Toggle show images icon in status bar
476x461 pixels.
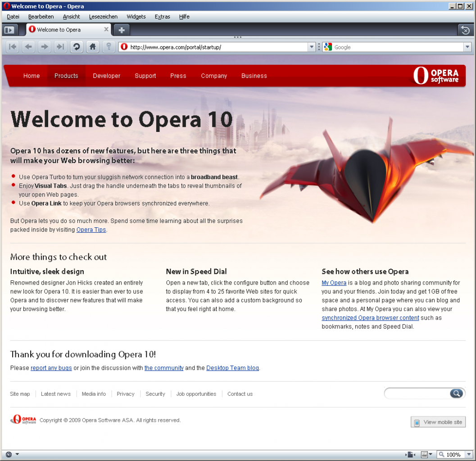pos(424,454)
